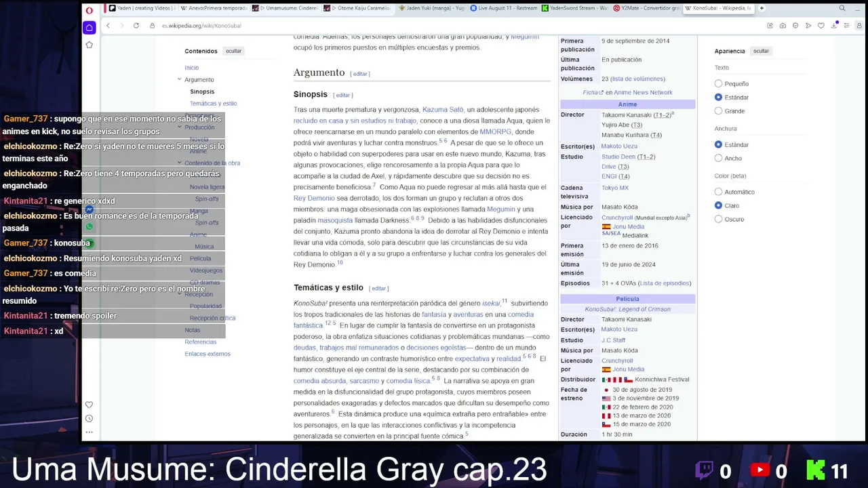
Task: Go back with the browser back arrow
Action: [108, 26]
